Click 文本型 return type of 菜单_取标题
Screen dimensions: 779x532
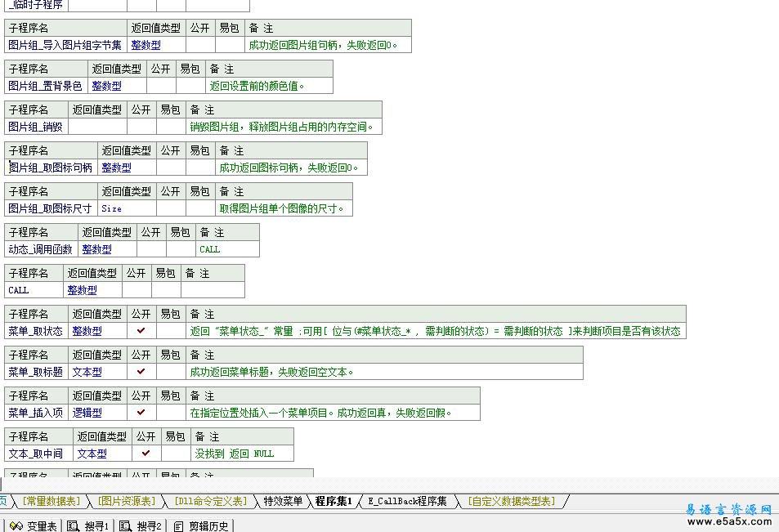[x=97, y=372]
